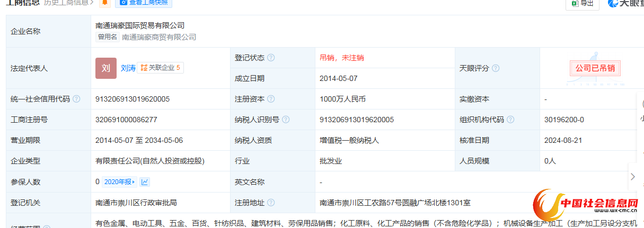Open 查看工商快照 snapshot button
The width and height of the screenshot is (644, 228).
point(144,3)
